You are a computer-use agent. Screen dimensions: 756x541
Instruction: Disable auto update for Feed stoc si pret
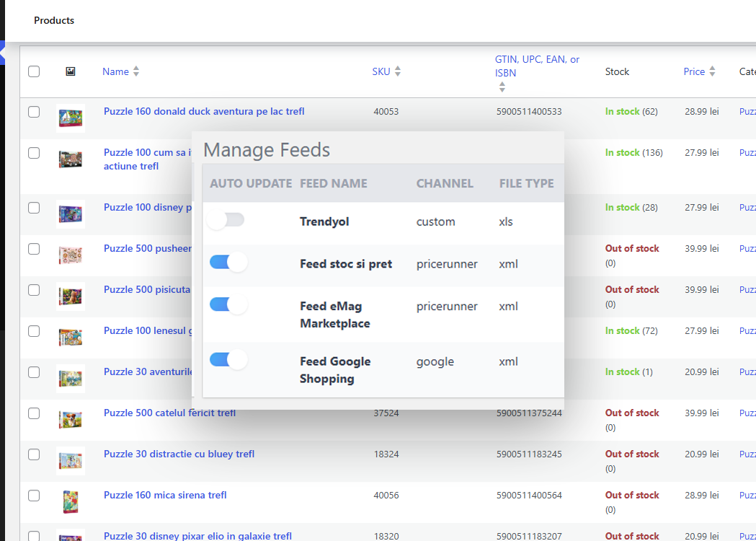[228, 263]
